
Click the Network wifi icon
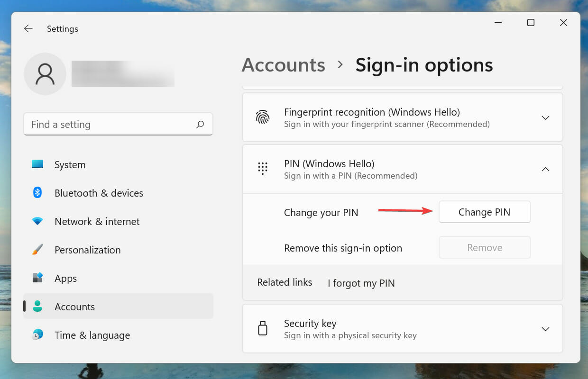(37, 221)
